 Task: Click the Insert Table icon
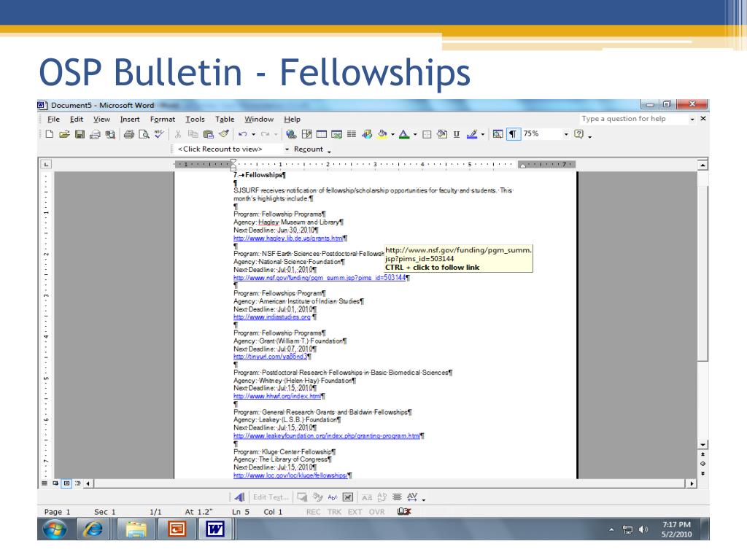click(x=322, y=134)
